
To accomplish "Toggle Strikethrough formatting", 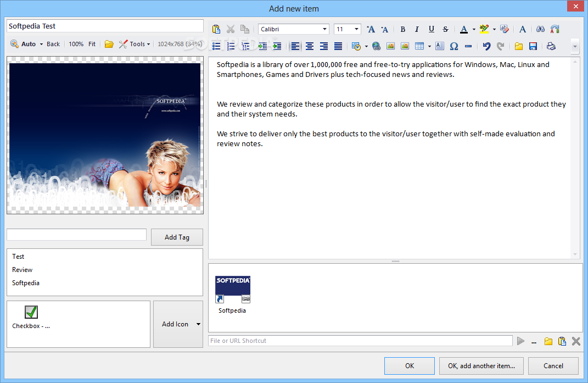I will tap(445, 29).
